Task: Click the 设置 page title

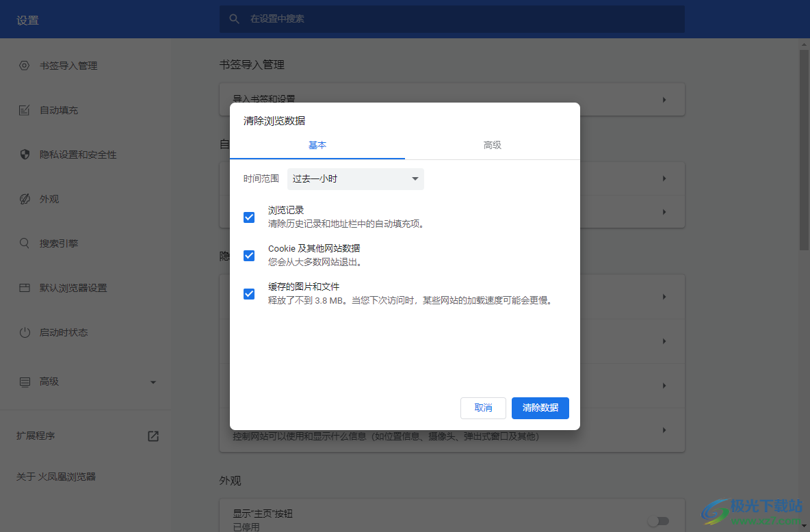Action: click(x=27, y=20)
